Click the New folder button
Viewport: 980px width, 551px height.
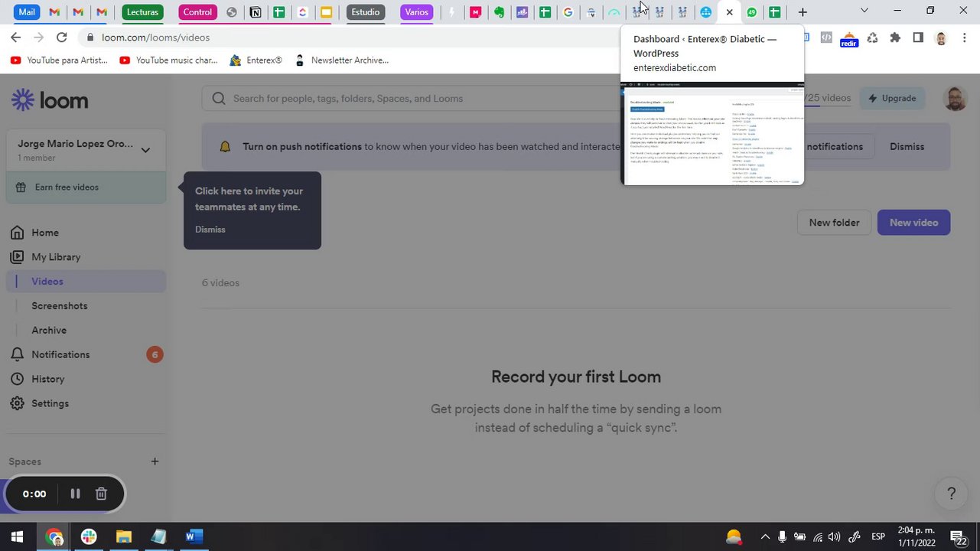834,223
